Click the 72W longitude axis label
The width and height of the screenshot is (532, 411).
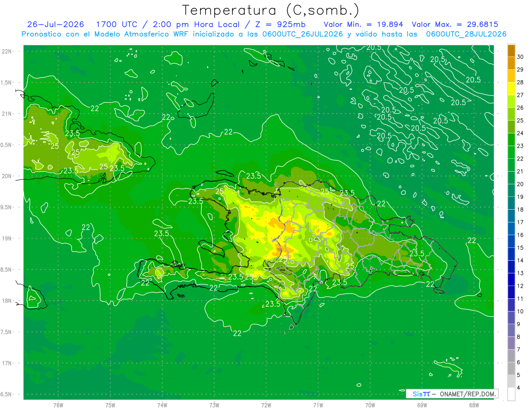coord(266,405)
